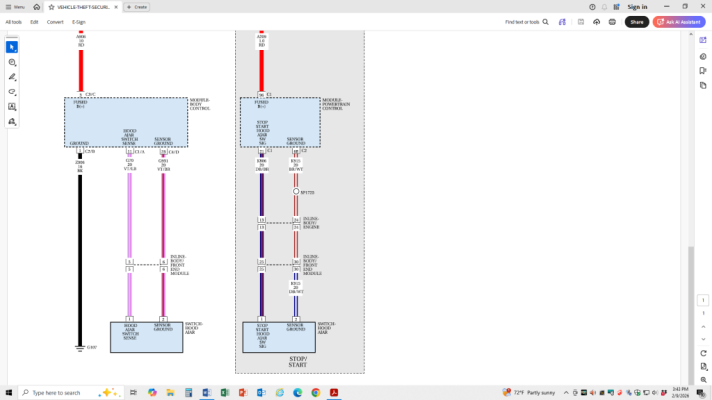Select the add text box tool
Image resolution: width=712 pixels, height=400 pixels.
[12, 107]
